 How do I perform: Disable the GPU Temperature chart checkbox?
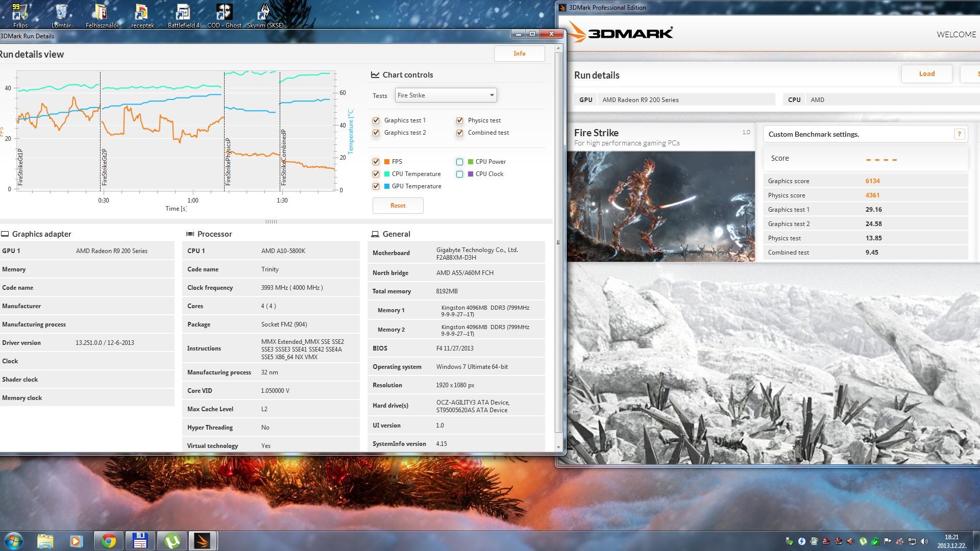376,186
